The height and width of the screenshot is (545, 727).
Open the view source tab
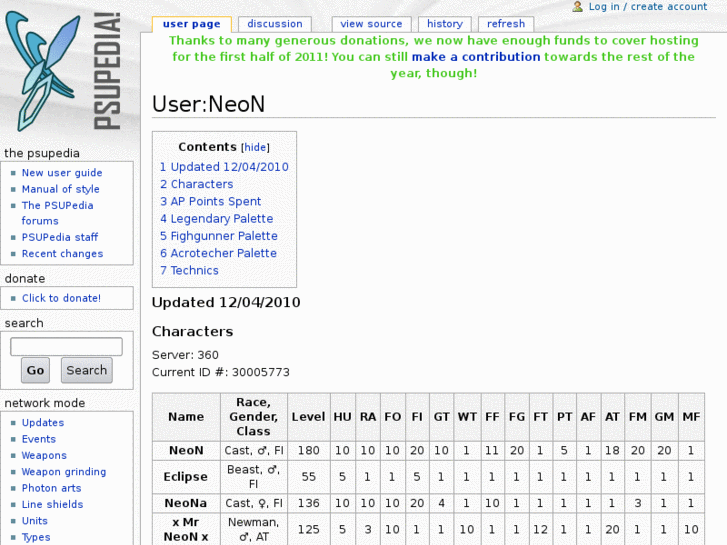[x=371, y=24]
